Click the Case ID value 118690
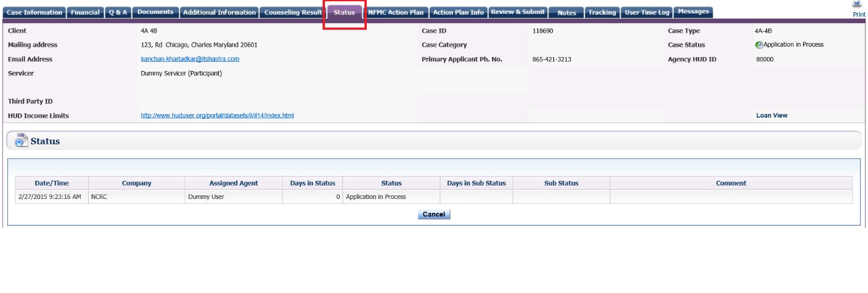The width and height of the screenshot is (868, 293). [542, 31]
